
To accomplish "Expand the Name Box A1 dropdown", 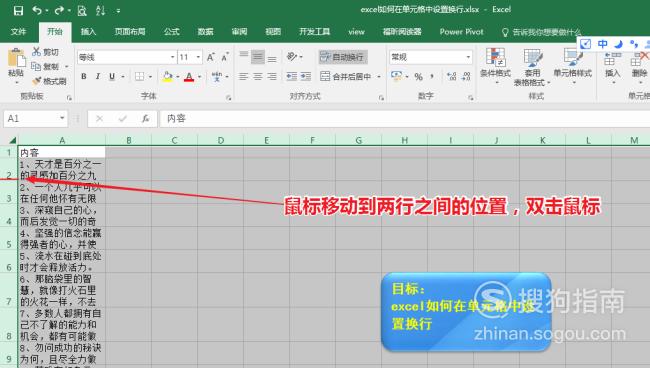I will tap(62, 119).
